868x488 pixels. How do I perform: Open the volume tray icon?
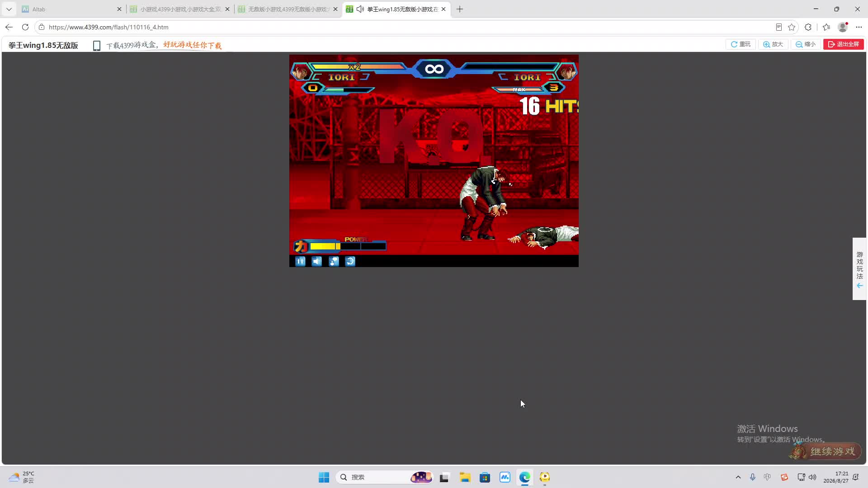pyautogui.click(x=812, y=477)
